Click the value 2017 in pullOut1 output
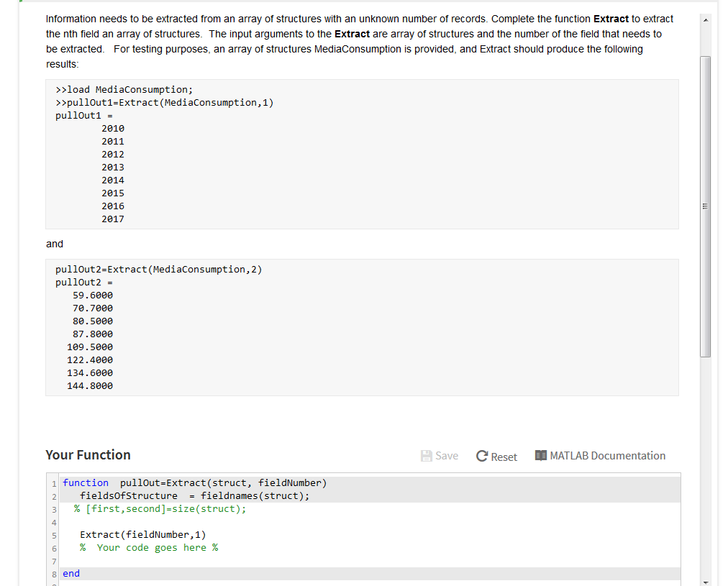 coord(112,219)
